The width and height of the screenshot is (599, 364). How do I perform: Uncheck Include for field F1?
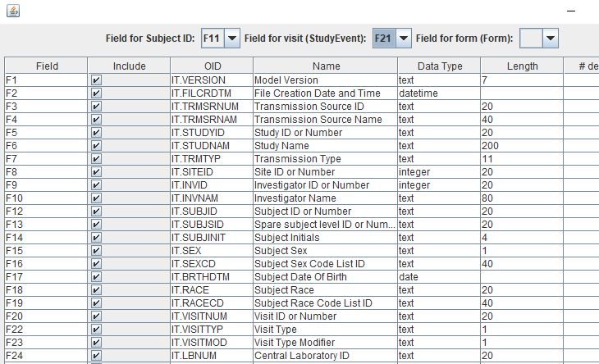(x=97, y=80)
